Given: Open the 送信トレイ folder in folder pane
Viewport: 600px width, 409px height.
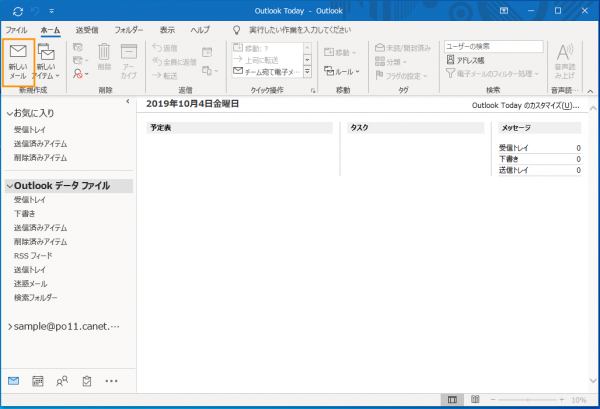Looking at the screenshot, I should coord(30,270).
